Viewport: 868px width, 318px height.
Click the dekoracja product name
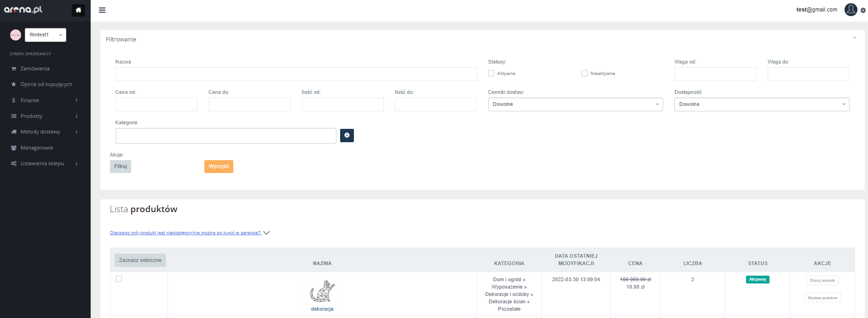[322, 309]
